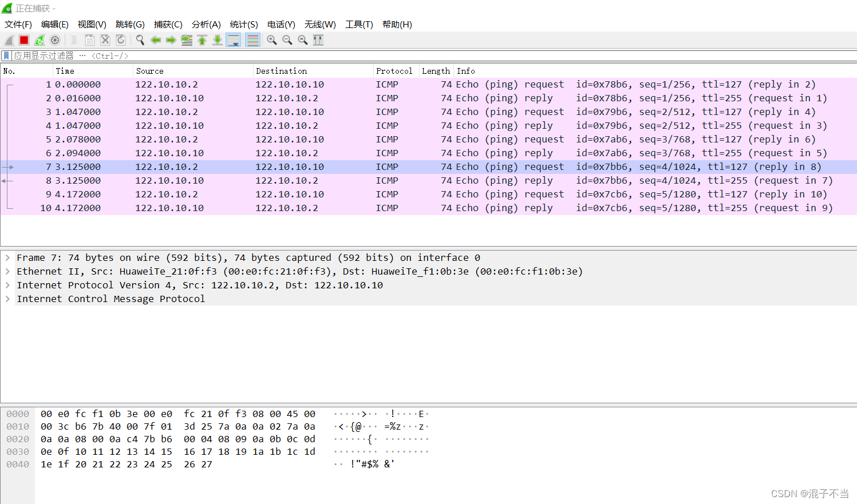Click the start capture shark fin icon
The width and height of the screenshot is (857, 504).
point(9,40)
